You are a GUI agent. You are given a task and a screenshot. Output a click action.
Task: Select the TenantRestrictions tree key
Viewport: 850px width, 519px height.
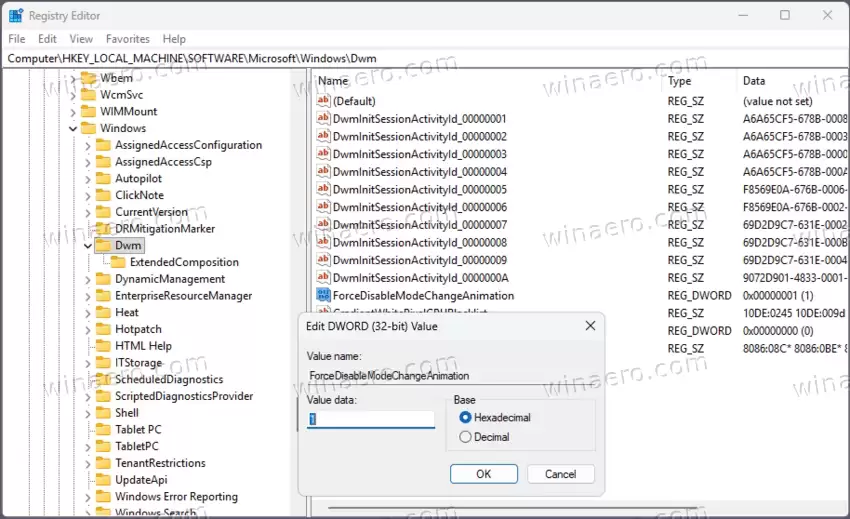pyautogui.click(x=160, y=463)
